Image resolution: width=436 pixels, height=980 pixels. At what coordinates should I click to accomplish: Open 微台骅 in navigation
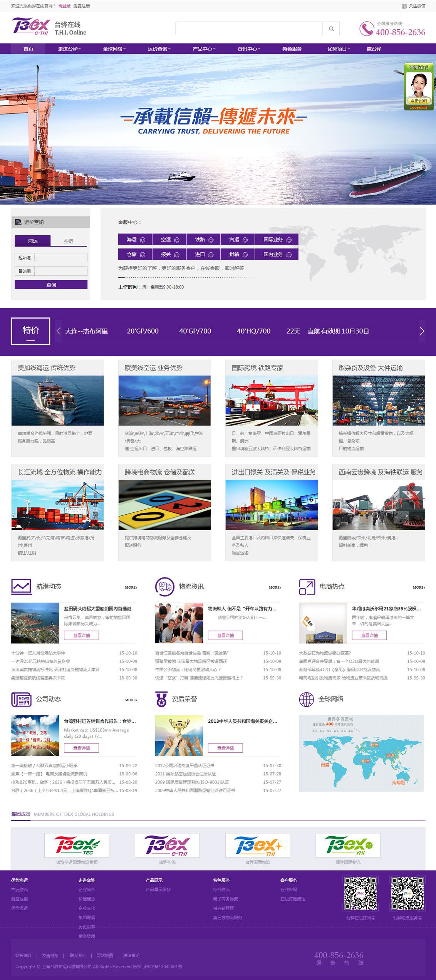click(374, 49)
